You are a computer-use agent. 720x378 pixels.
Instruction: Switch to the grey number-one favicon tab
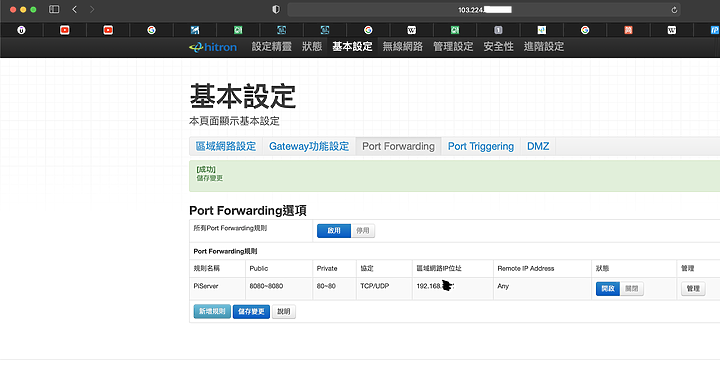point(498,30)
